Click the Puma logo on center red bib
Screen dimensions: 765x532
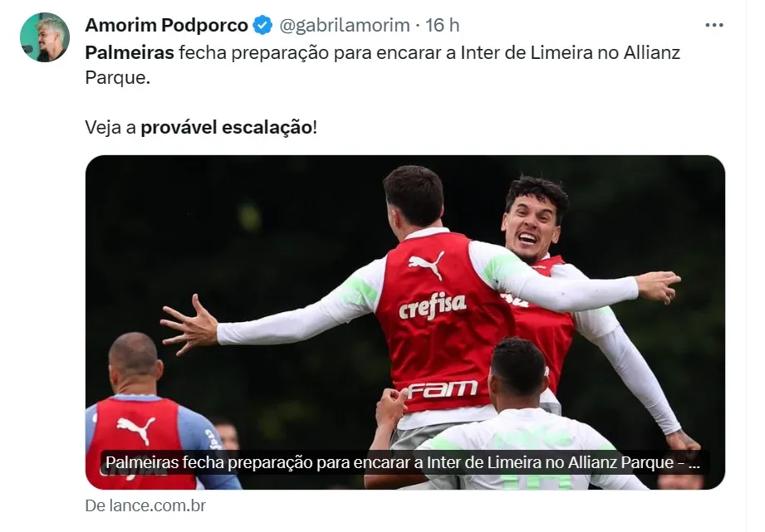(426, 264)
